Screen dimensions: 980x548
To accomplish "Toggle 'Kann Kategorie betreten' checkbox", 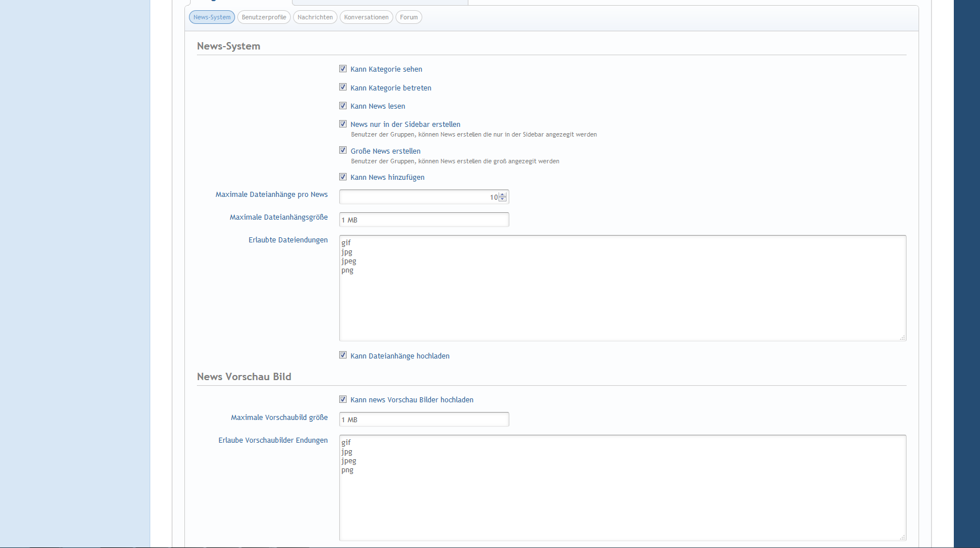I will 343,87.
